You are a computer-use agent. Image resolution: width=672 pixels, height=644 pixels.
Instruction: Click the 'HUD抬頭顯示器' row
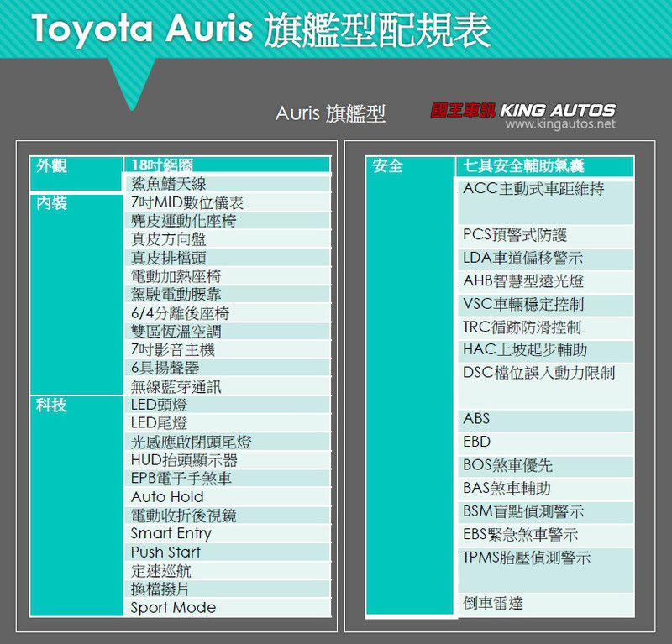227,460
